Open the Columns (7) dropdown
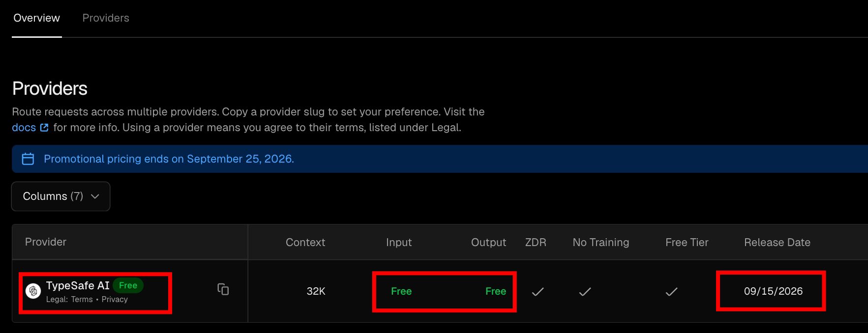The height and width of the screenshot is (333, 868). click(61, 196)
